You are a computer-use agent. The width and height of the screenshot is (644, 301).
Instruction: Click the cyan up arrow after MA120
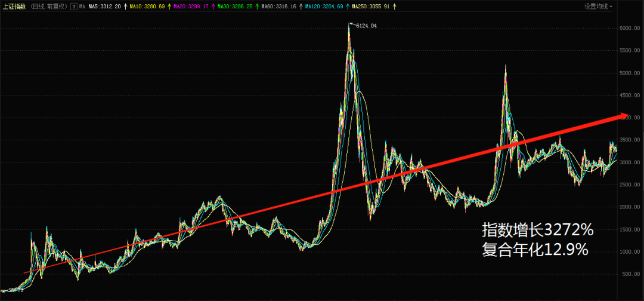[x=348, y=7]
